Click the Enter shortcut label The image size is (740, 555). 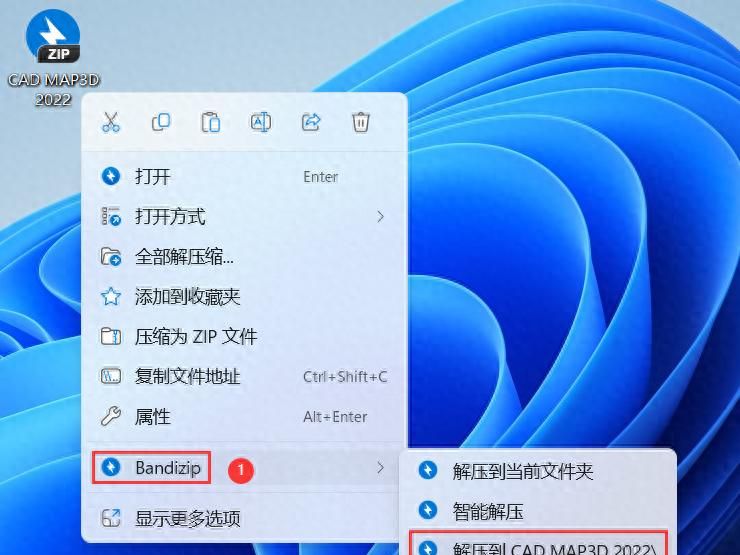pos(320,177)
